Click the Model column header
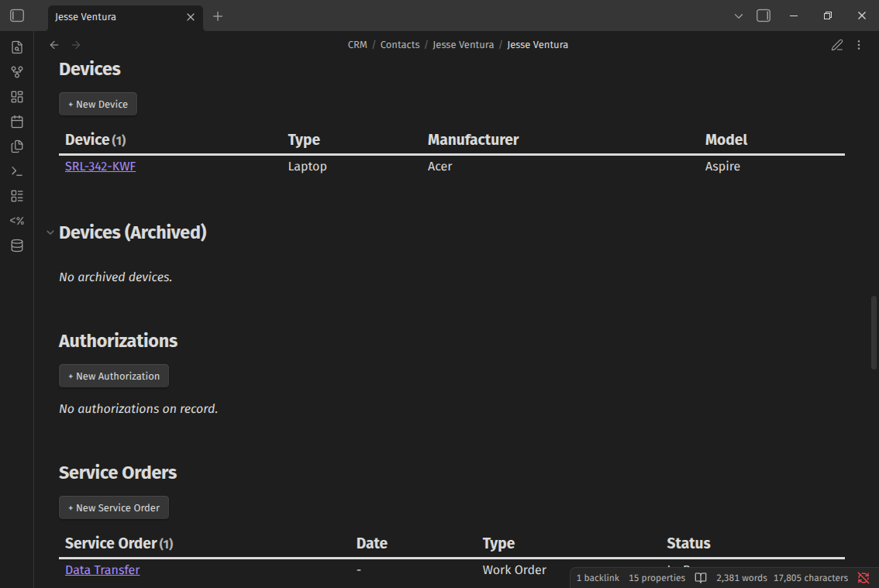The image size is (879, 588). 726,139
